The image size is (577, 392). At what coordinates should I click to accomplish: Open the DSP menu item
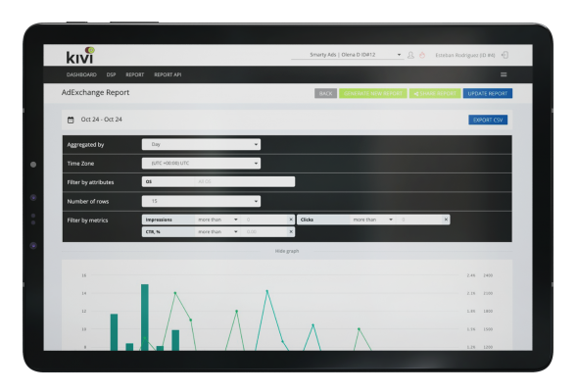click(111, 74)
